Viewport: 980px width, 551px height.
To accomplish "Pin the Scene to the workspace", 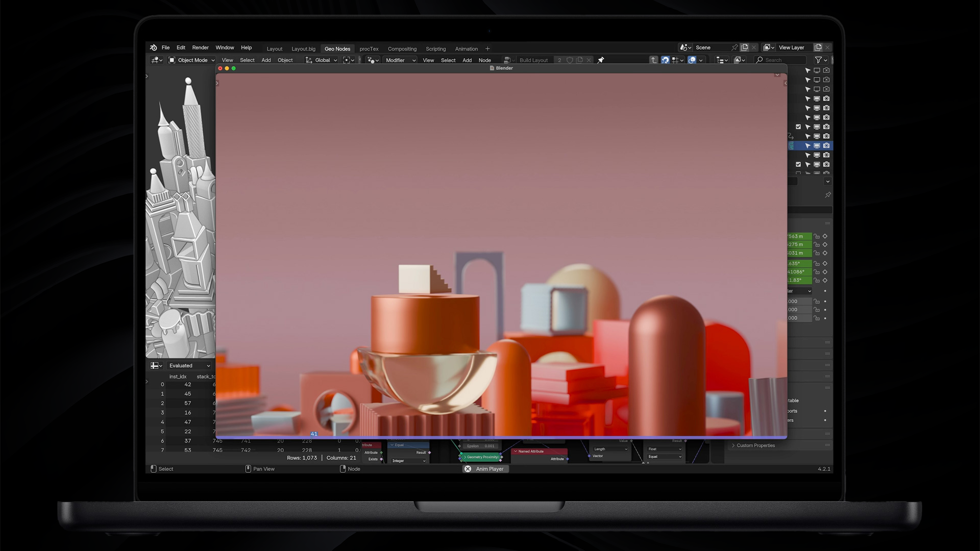I will 734,47.
